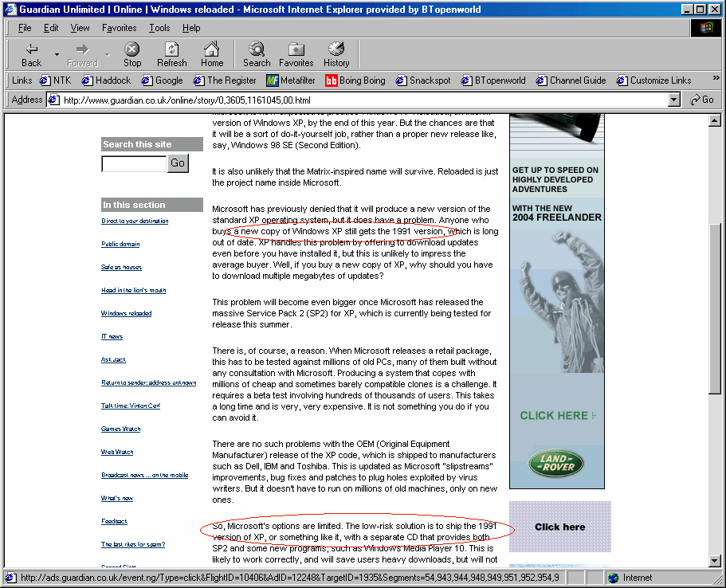Open the Snackspot links bar shortcut
Screen dimensions: 726x588
423,80
